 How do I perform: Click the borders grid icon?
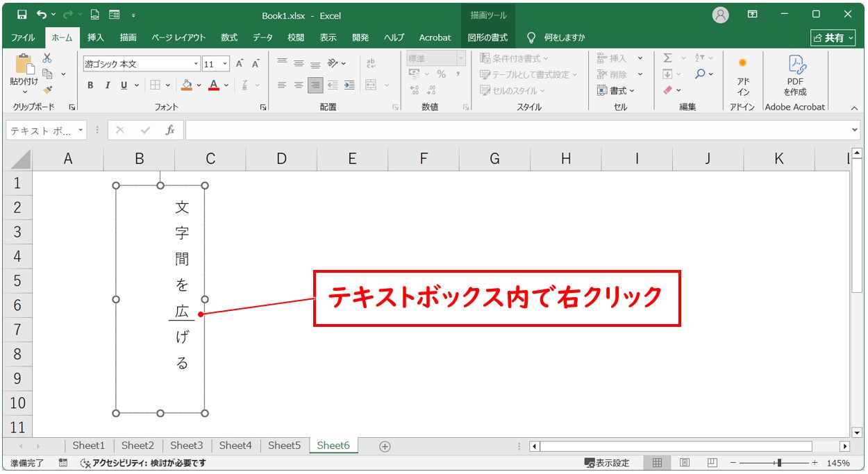[x=155, y=85]
